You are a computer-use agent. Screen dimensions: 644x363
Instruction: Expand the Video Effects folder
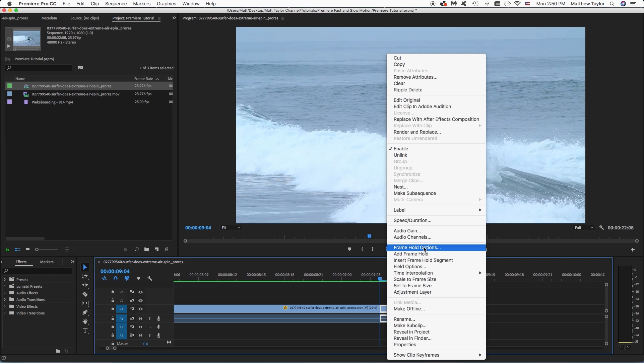coord(5,306)
